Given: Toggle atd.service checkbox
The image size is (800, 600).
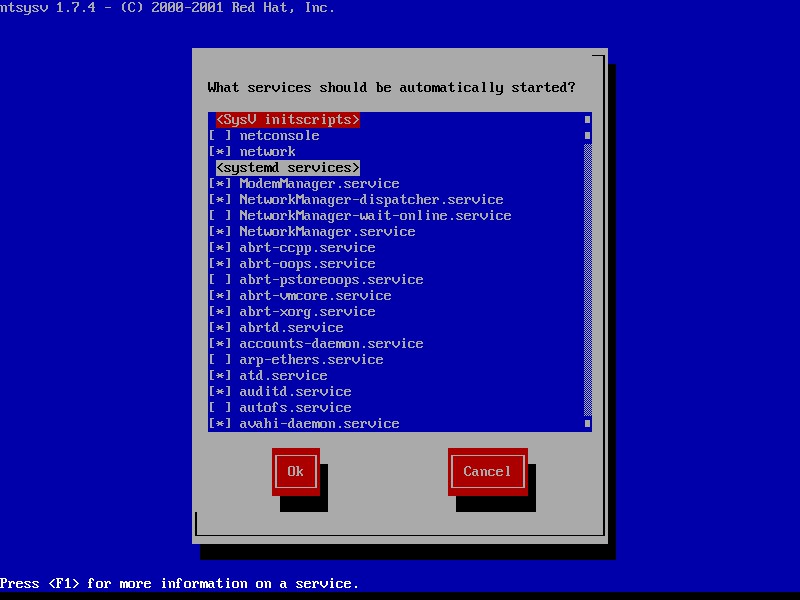Looking at the screenshot, I should [x=220, y=376].
